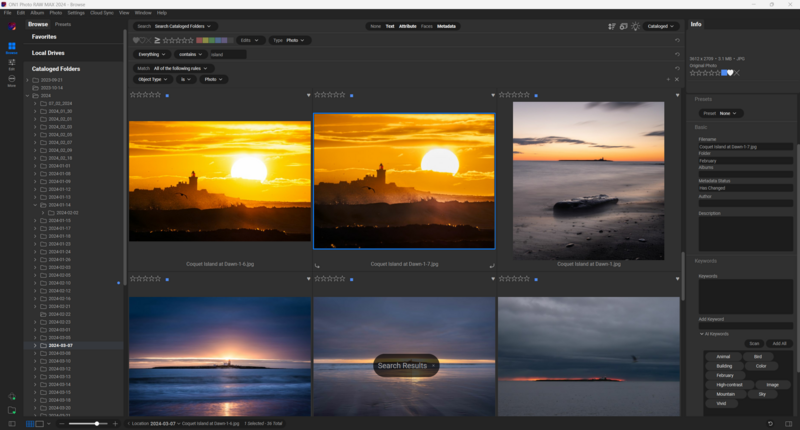Open the File menu
The width and height of the screenshot is (800, 430).
click(x=8, y=13)
